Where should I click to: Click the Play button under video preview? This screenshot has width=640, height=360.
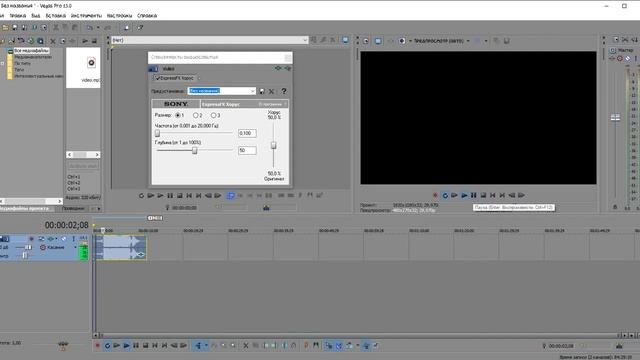point(464,196)
